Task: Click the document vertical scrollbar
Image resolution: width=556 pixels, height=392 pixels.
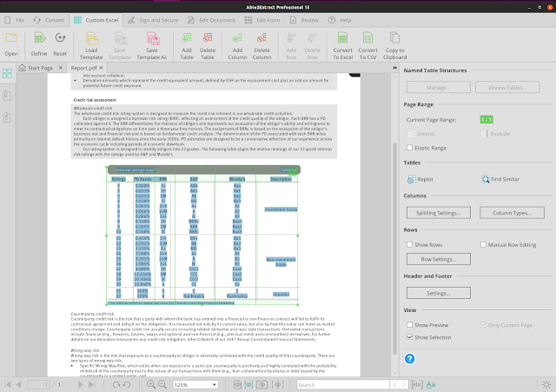Action: [394, 249]
